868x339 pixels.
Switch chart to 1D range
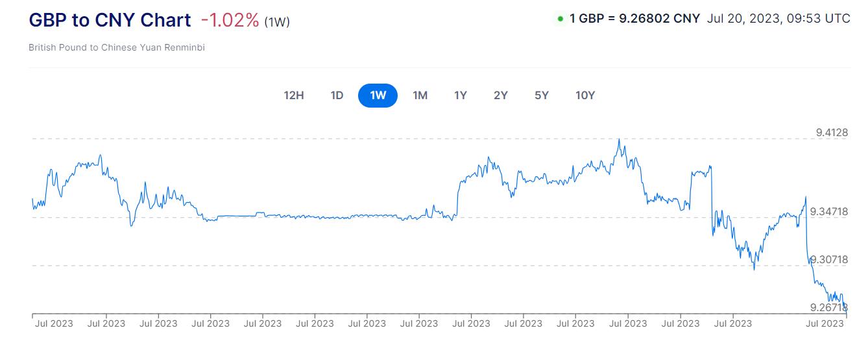pos(337,95)
